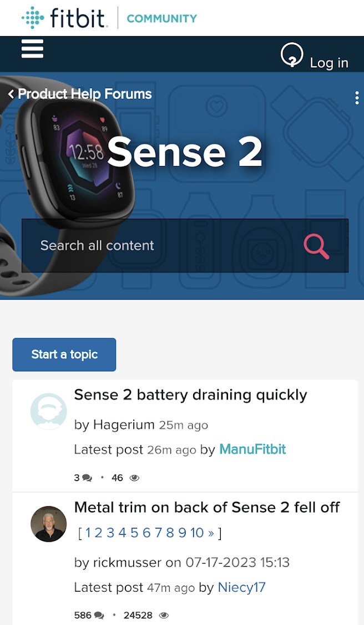Go to page 10 of thread
This screenshot has height=625, width=364.
coord(197,532)
